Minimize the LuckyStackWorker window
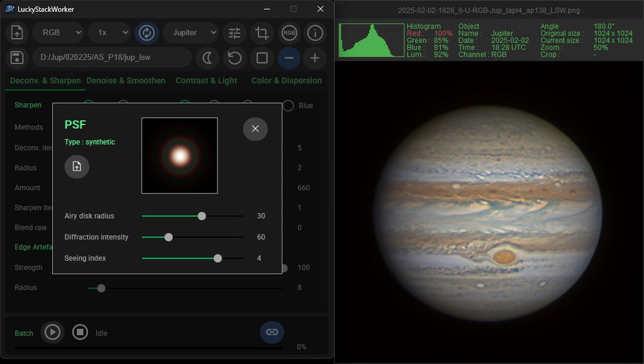 click(267, 9)
